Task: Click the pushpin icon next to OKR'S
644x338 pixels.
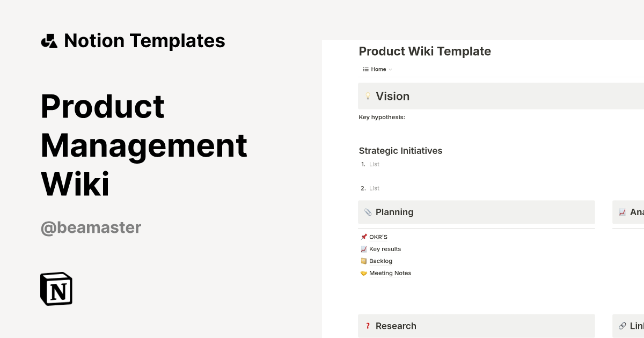Action: tap(364, 237)
